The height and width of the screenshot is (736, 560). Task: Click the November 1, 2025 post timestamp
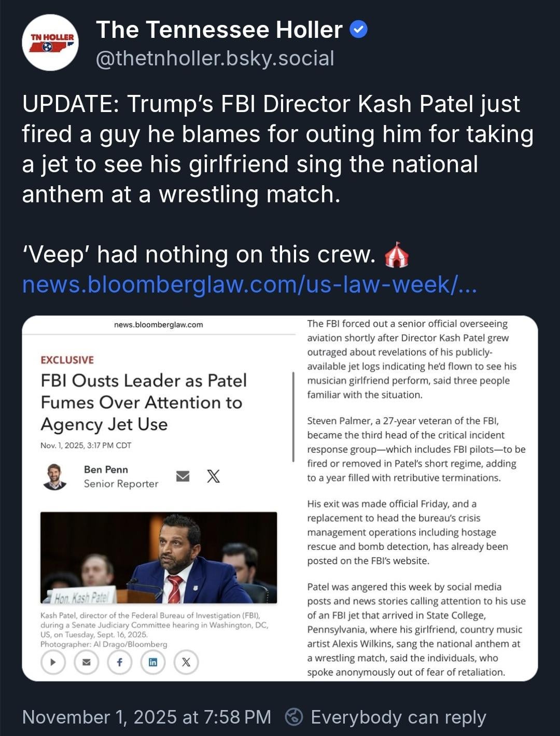click(x=147, y=717)
